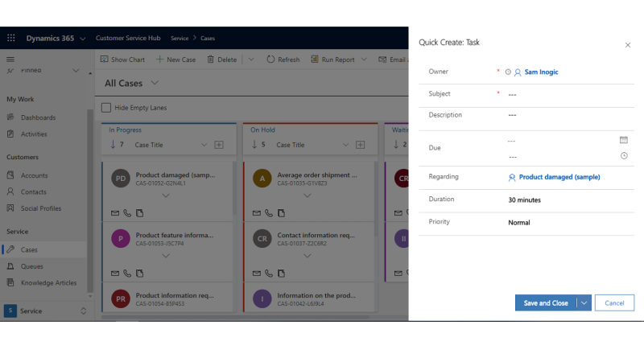Open Queues in the sidebar

32,266
